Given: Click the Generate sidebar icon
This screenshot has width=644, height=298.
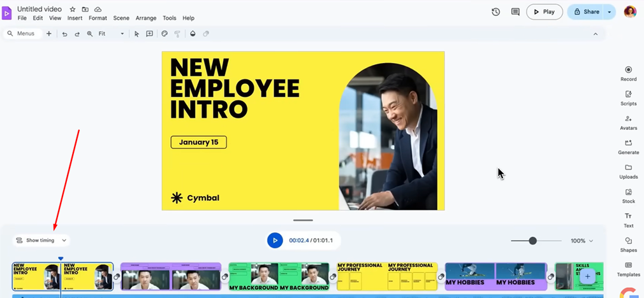Looking at the screenshot, I should click(x=628, y=146).
